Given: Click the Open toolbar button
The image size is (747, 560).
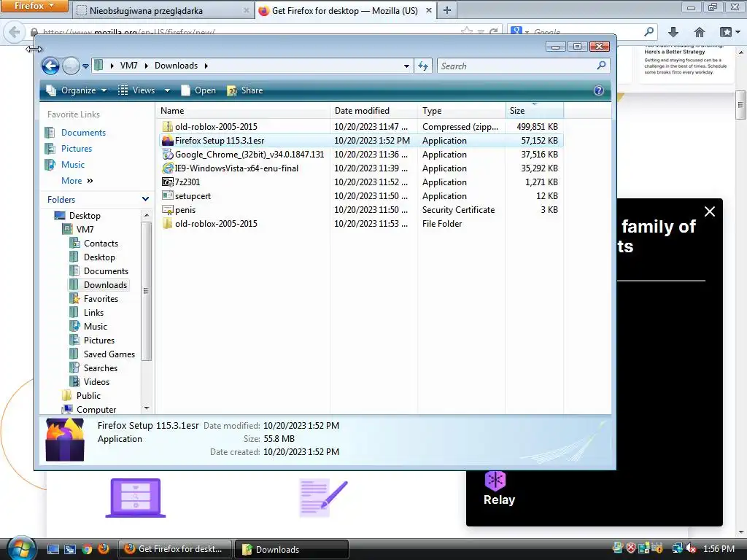Looking at the screenshot, I should [x=199, y=90].
